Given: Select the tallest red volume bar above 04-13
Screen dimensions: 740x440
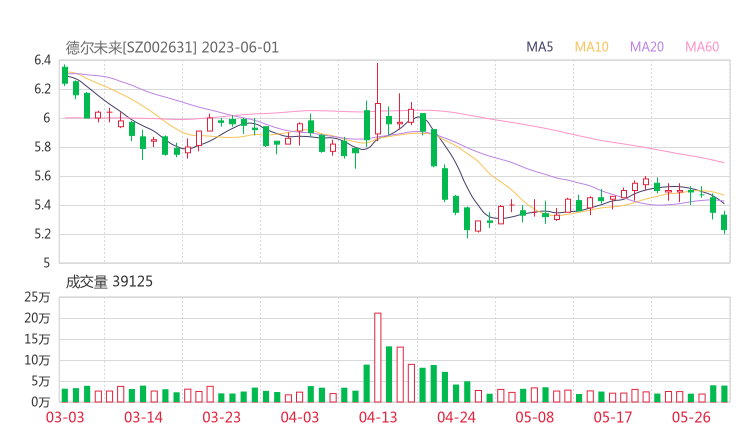Looking at the screenshot, I should coord(378,357).
